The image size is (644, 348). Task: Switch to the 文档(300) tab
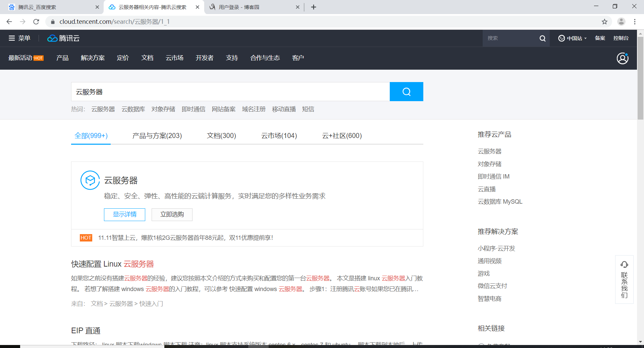[221, 136]
